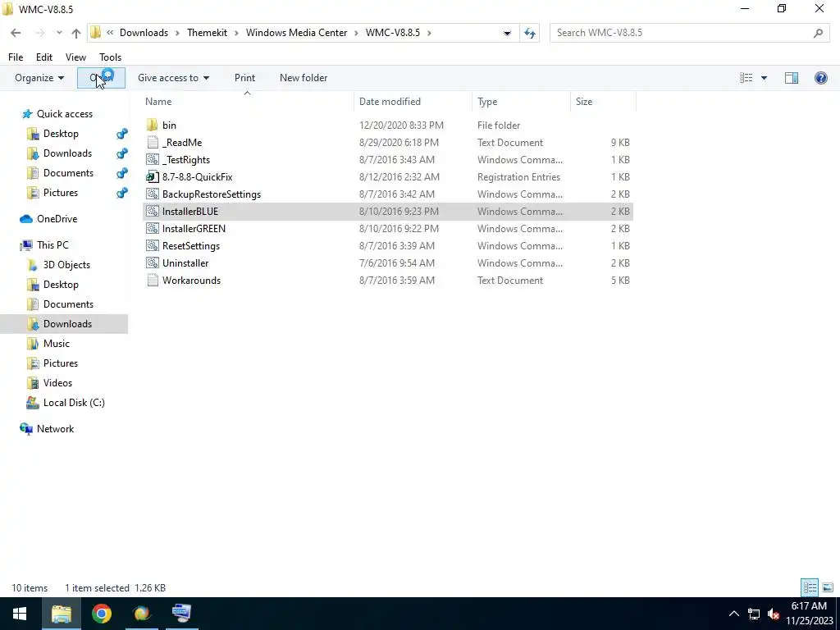Image resolution: width=840 pixels, height=630 pixels.
Task: Click the taskbar clock and date
Action: click(x=809, y=614)
